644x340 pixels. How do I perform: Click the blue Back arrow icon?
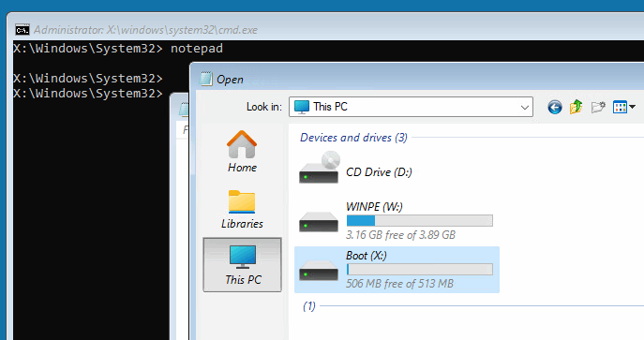tap(554, 107)
